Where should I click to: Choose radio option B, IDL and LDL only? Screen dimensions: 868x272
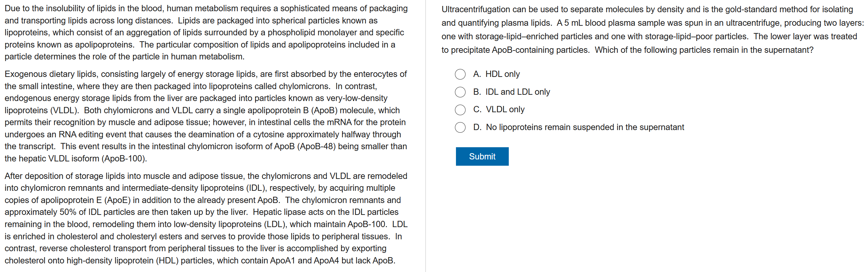point(460,92)
